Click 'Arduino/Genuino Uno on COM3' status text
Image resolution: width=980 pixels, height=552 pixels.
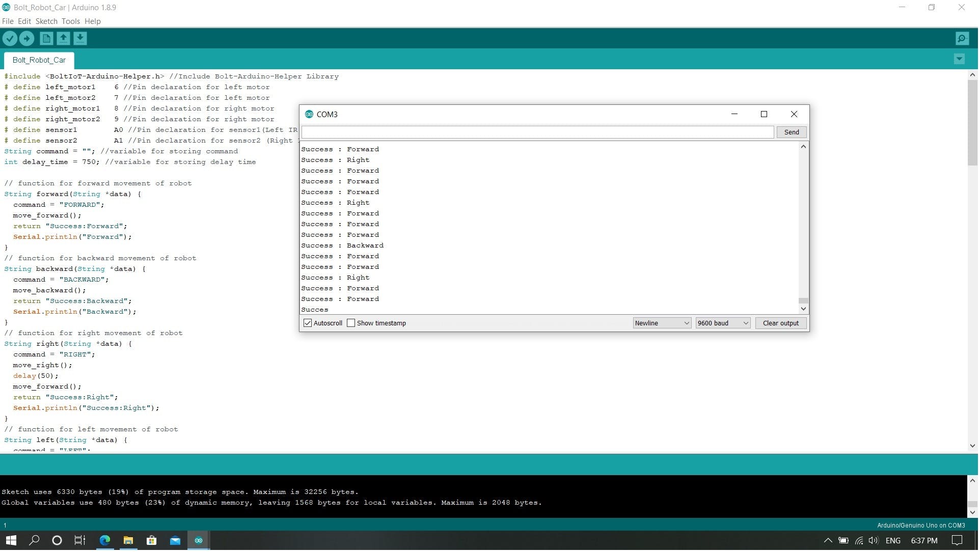921,526
